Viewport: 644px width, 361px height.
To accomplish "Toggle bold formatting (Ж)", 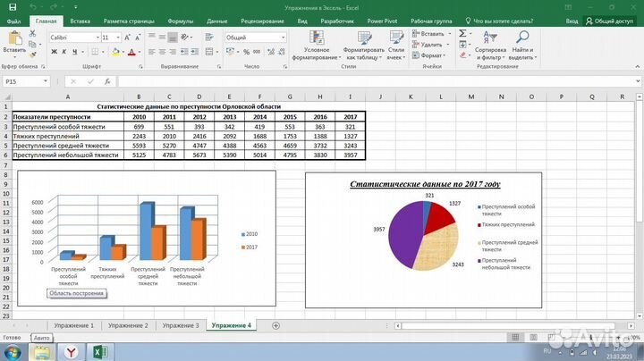I will click(x=52, y=54).
